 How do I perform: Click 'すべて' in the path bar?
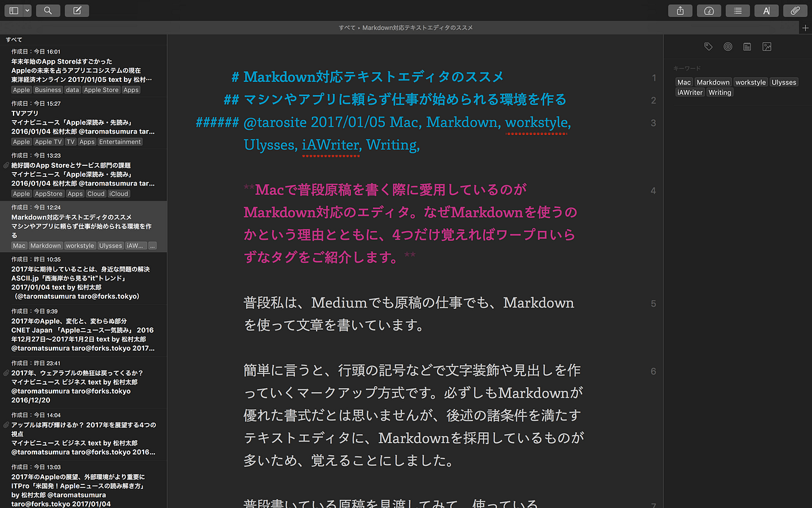point(347,28)
